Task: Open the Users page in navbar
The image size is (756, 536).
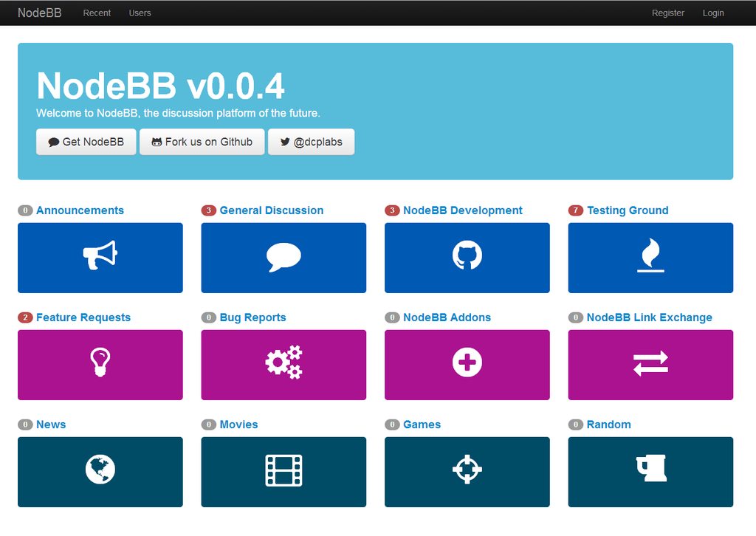Action: click(140, 13)
